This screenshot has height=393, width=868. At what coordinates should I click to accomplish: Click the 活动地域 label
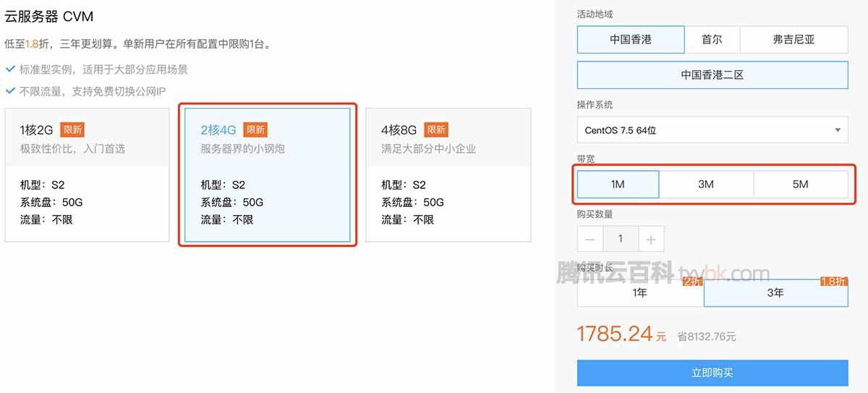coord(595,14)
